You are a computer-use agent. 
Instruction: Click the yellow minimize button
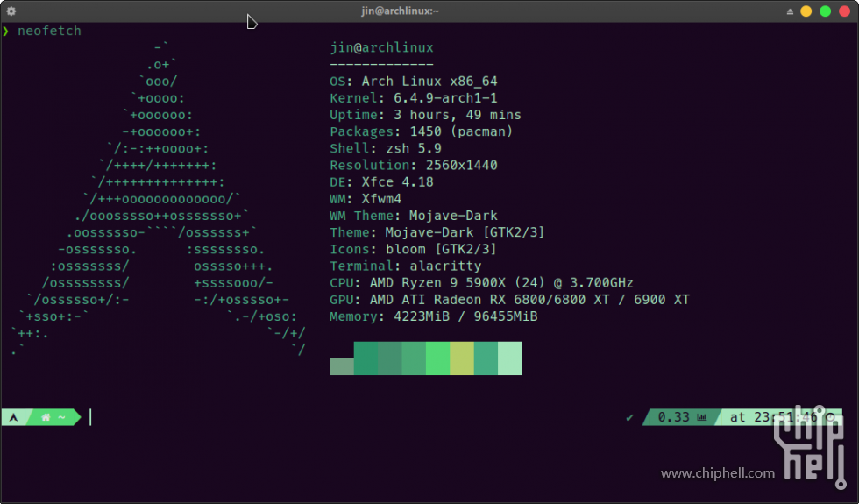[x=806, y=11]
